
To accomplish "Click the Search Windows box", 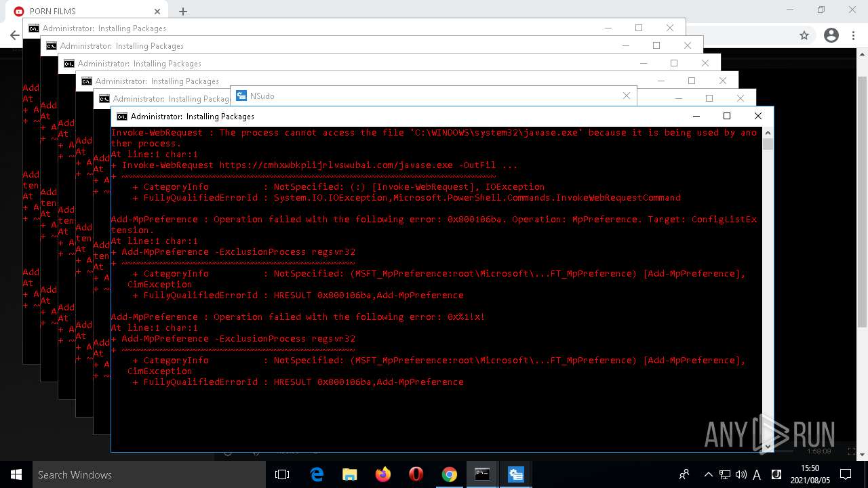I will (x=149, y=474).
